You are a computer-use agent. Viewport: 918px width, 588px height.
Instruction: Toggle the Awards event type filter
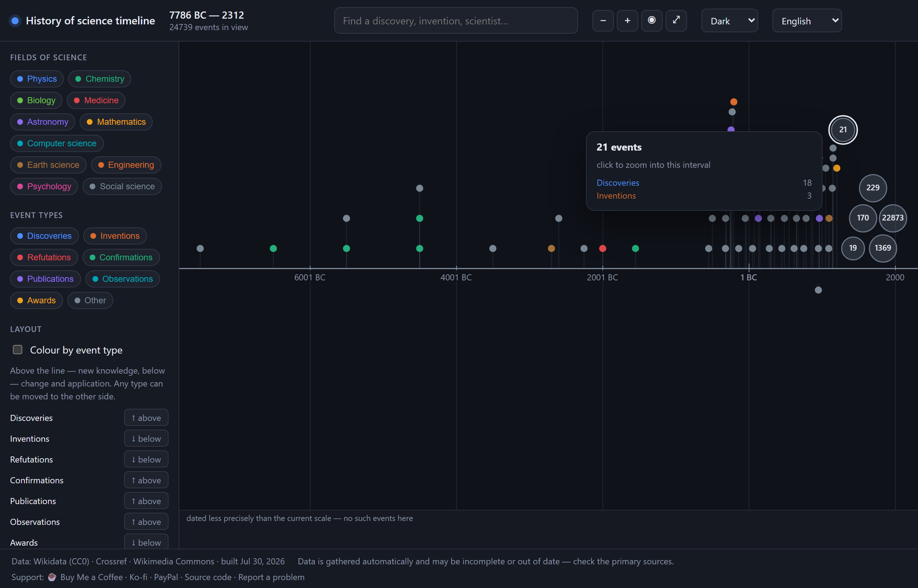[x=37, y=300]
